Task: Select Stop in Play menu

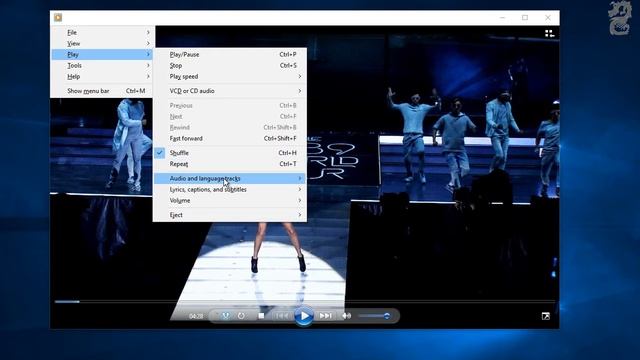Action: pos(230,65)
